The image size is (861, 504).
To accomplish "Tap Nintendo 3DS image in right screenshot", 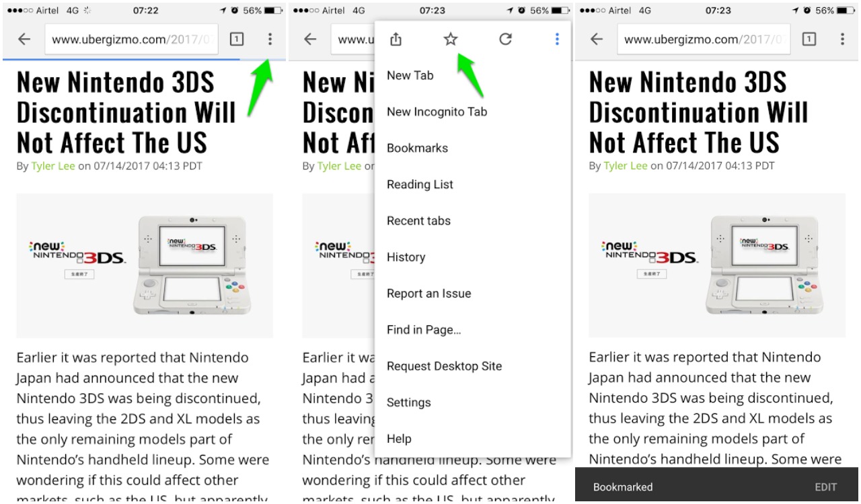I will (x=717, y=265).
